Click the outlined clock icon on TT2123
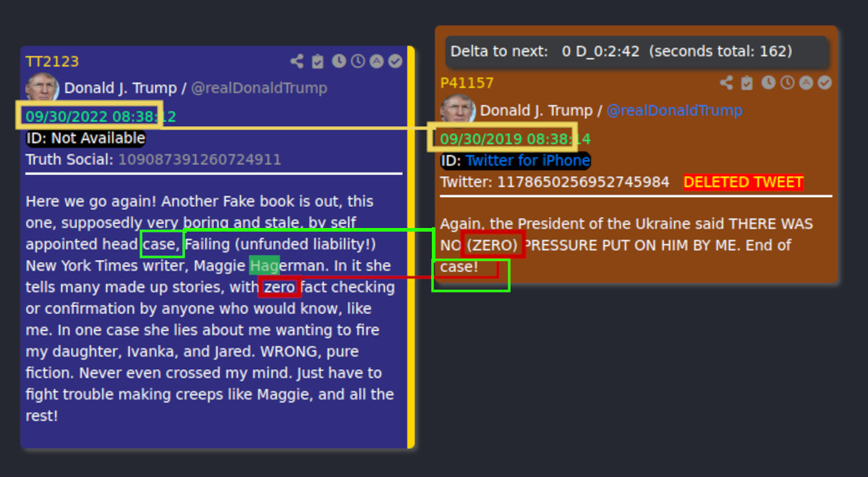 pos(357,62)
